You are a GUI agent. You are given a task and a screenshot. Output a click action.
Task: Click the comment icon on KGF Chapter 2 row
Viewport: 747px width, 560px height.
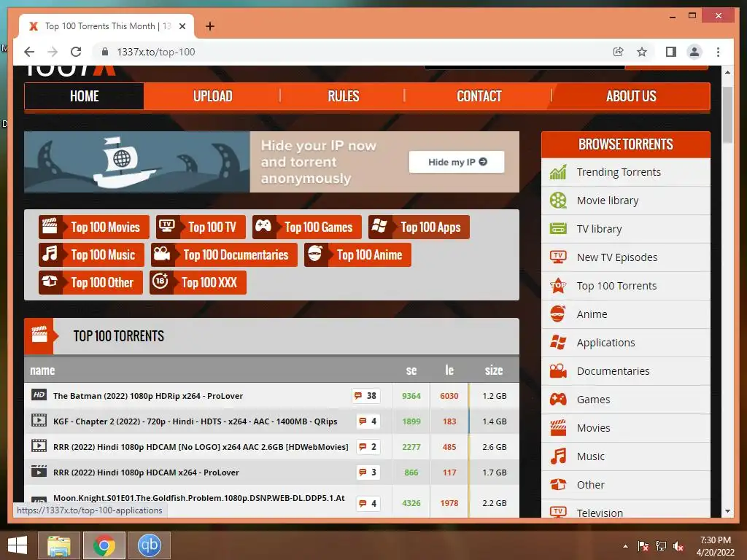[363, 421]
